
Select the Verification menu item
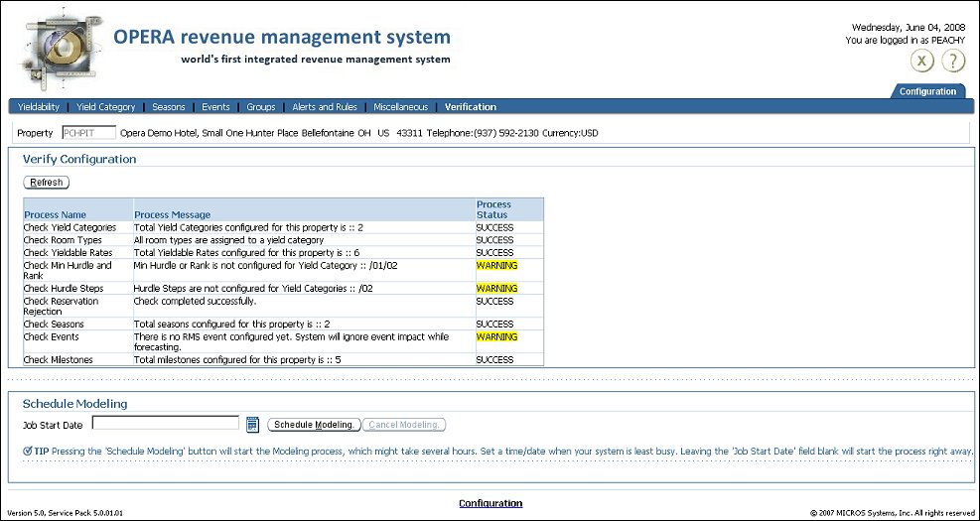coord(471,107)
